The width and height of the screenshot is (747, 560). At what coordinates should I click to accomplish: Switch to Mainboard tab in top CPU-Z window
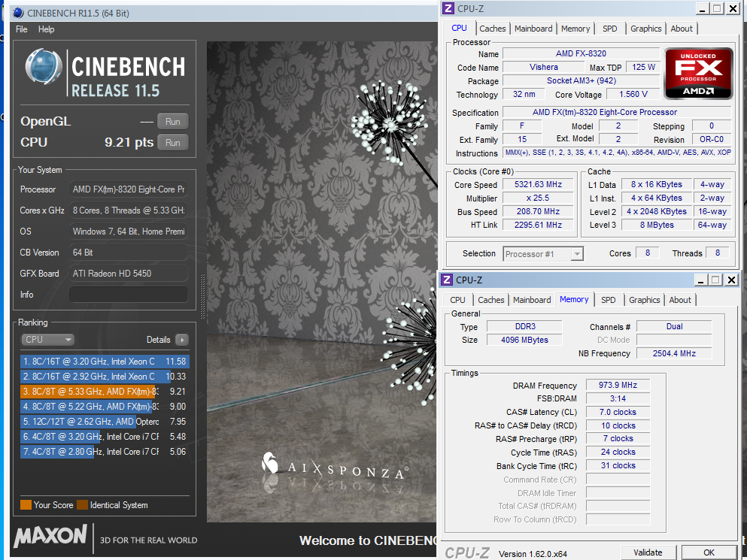click(533, 29)
